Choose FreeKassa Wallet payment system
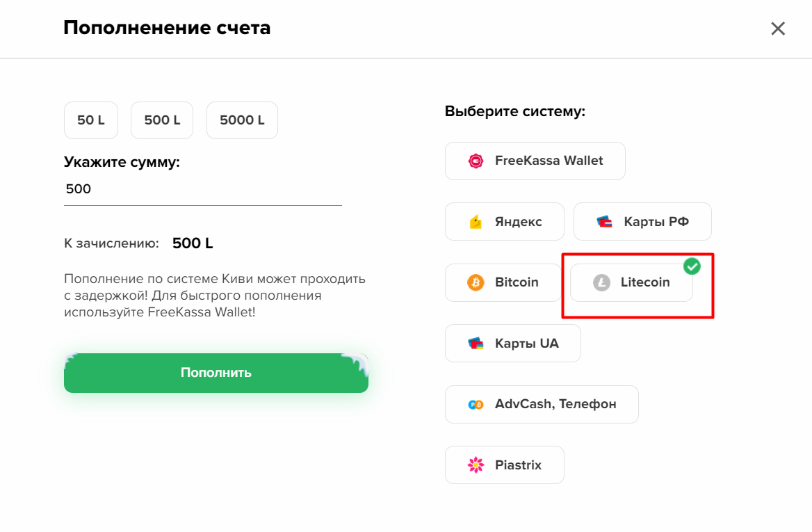Screen dimensions: 812x532 coord(535,161)
